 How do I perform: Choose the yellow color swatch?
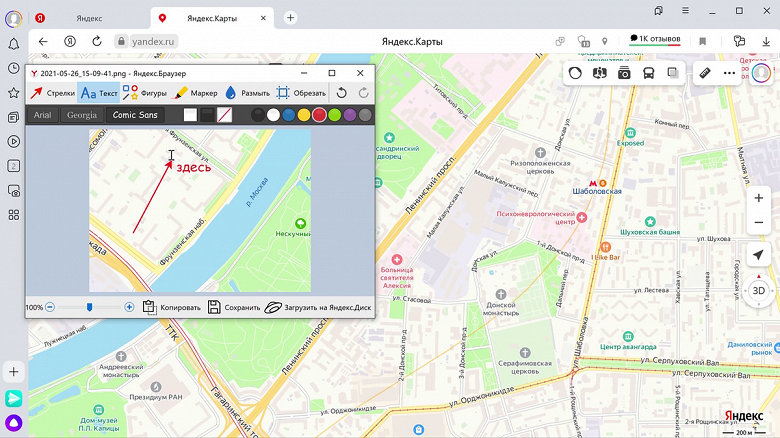point(304,115)
